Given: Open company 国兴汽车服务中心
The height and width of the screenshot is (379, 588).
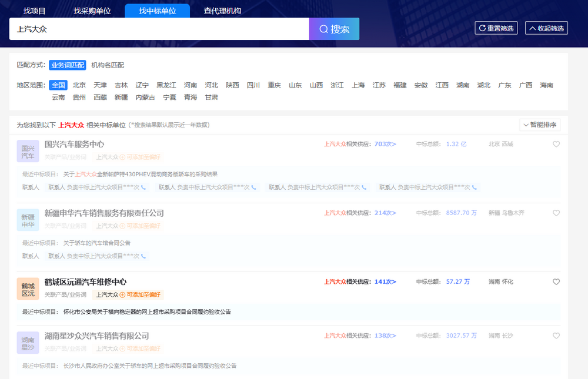Looking at the screenshot, I should (x=74, y=144).
